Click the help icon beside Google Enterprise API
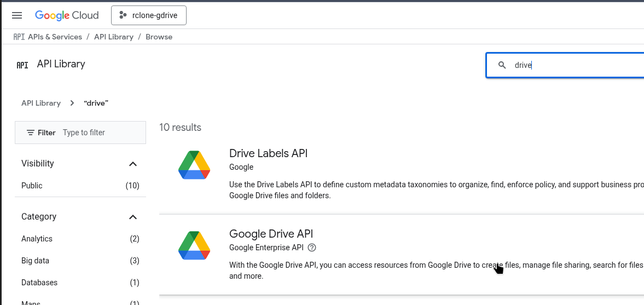Screen dimensions: 644x305 click(x=312, y=248)
